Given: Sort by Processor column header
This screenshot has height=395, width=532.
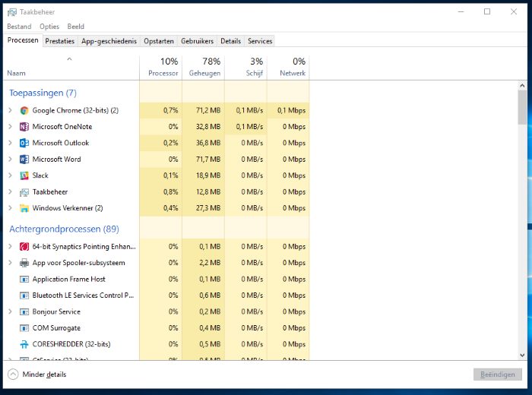Looking at the screenshot, I should (x=161, y=68).
